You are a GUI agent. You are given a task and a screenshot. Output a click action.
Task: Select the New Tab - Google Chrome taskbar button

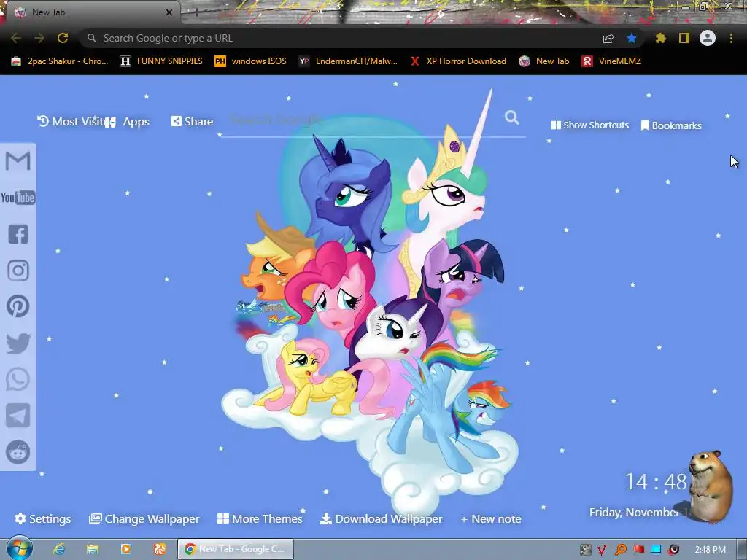tap(236, 549)
